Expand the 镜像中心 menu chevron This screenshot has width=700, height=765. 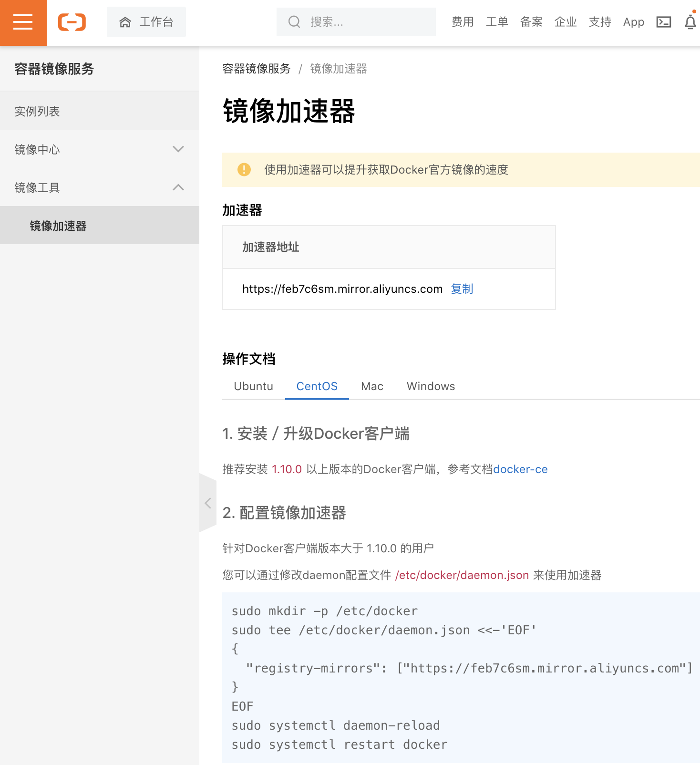tap(178, 149)
